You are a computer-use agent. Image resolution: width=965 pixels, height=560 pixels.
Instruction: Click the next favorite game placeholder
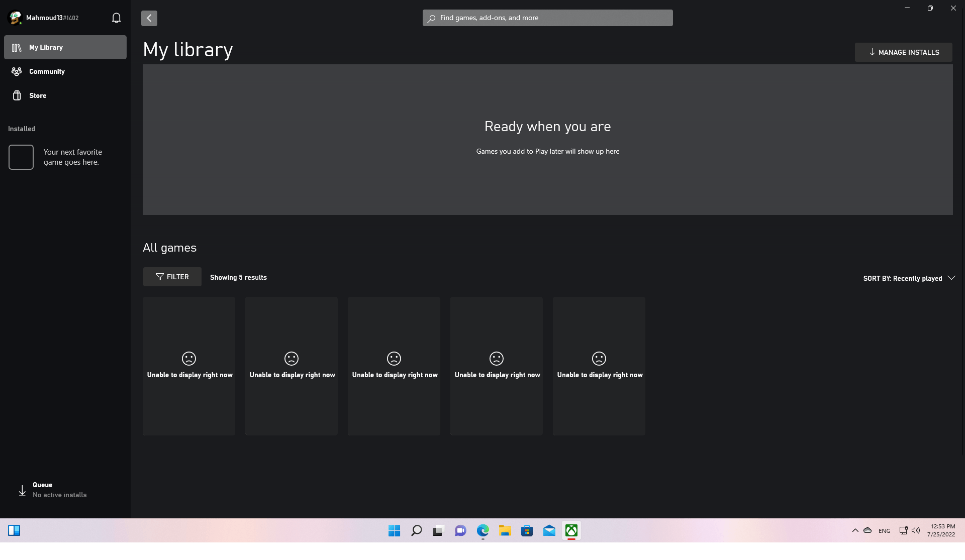21,157
